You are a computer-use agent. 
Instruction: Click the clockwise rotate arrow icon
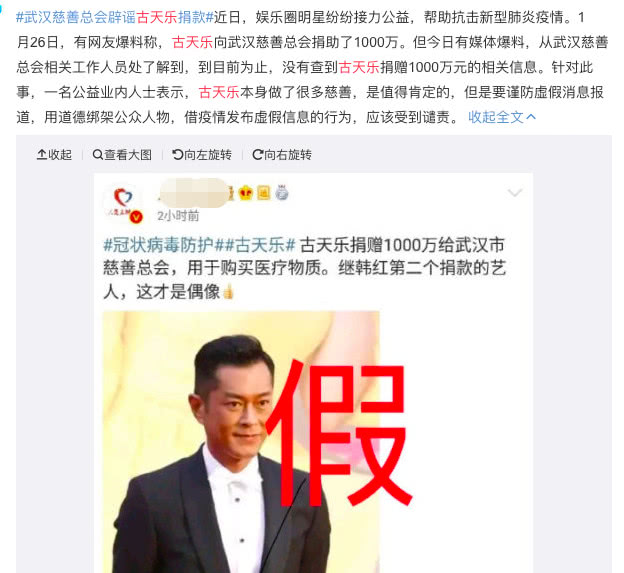tap(257, 154)
